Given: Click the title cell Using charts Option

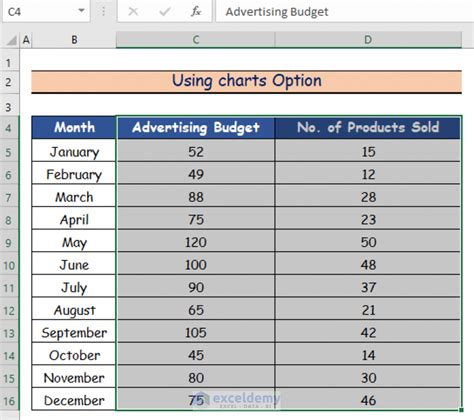Looking at the screenshot, I should [x=247, y=81].
